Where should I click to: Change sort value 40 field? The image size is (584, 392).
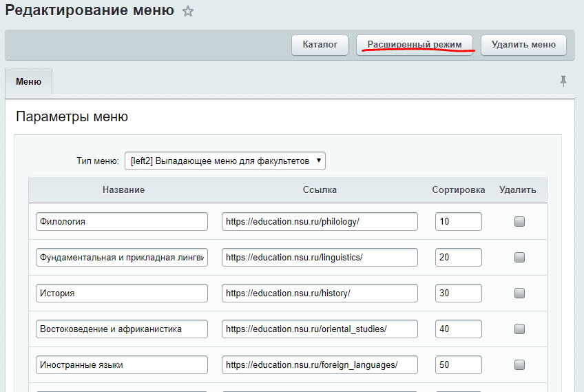tap(459, 329)
